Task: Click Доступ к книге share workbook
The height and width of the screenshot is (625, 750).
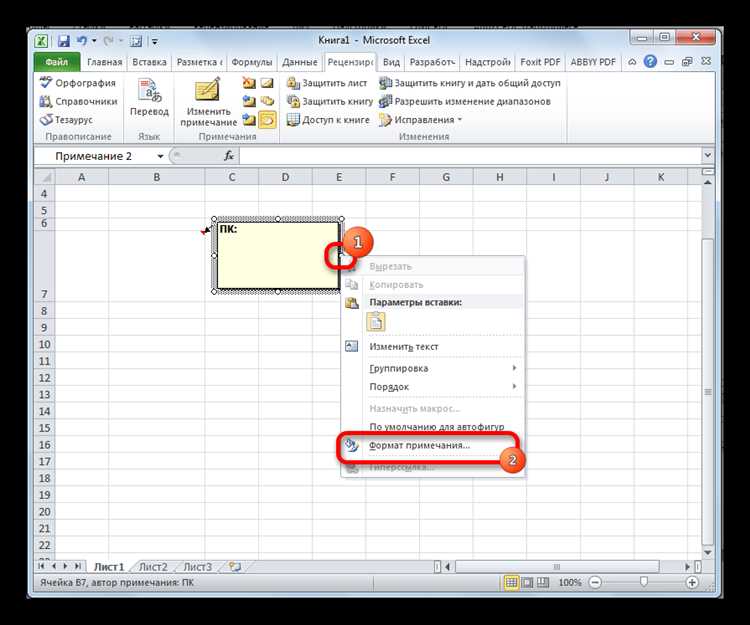Action: point(328,120)
